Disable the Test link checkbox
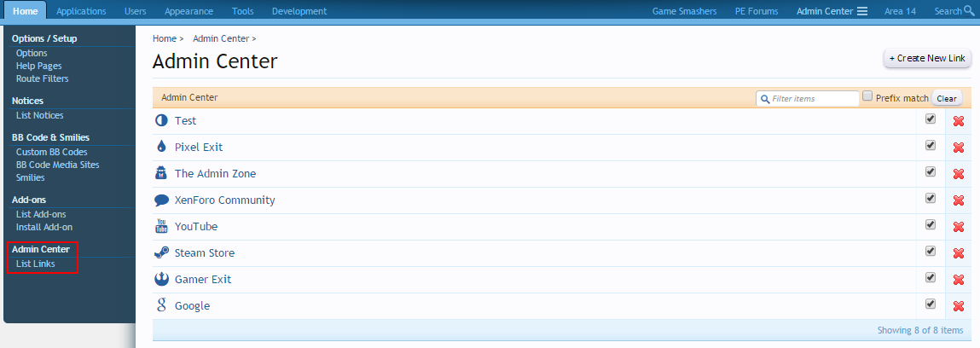980x348 pixels. [x=931, y=119]
